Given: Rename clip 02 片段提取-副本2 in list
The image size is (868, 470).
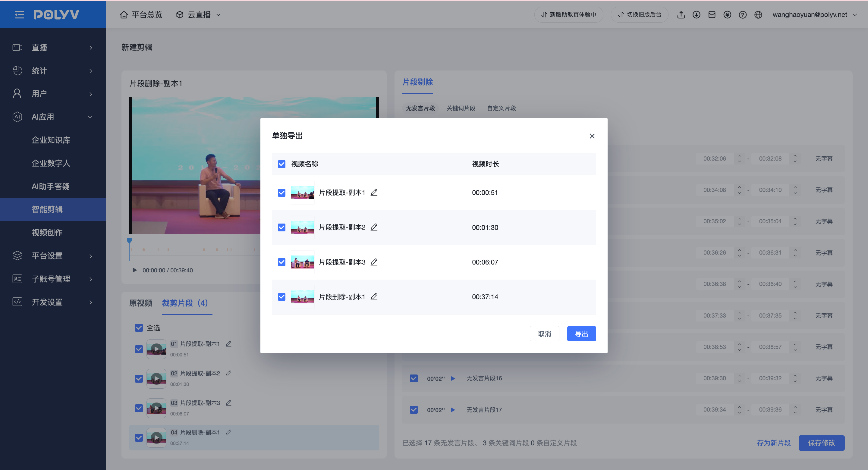Looking at the screenshot, I should tap(229, 373).
